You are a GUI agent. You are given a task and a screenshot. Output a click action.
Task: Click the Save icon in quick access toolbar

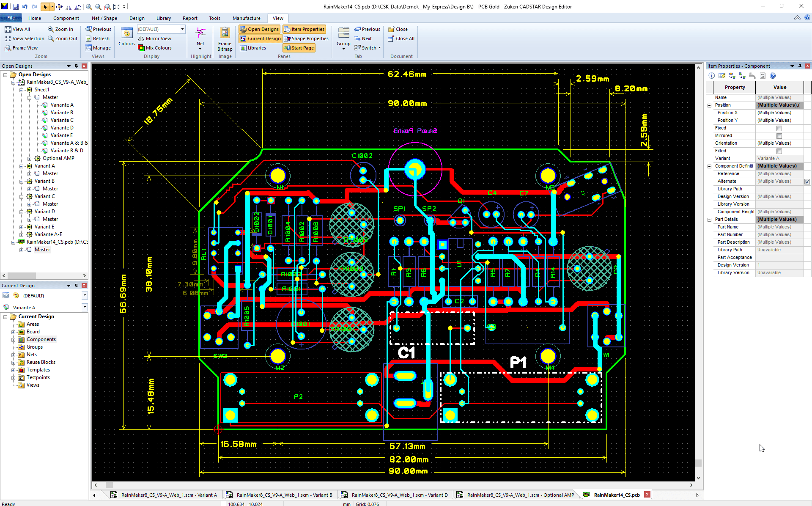click(x=16, y=7)
